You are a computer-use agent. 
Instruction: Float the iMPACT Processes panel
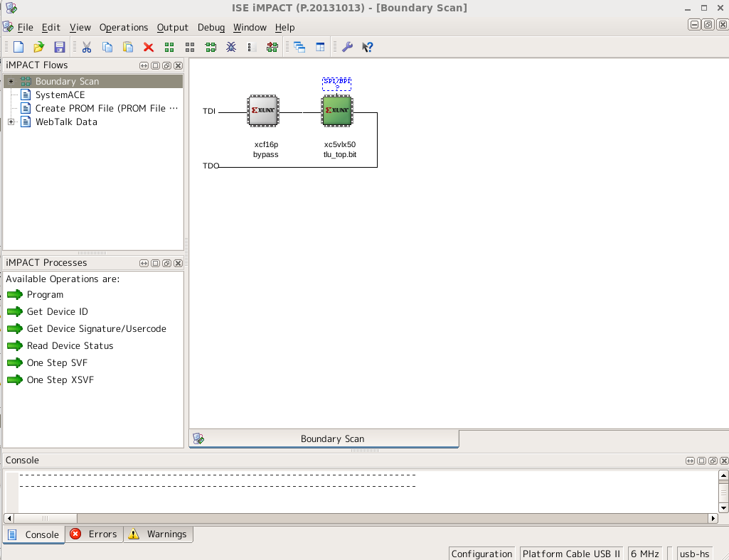click(x=166, y=264)
